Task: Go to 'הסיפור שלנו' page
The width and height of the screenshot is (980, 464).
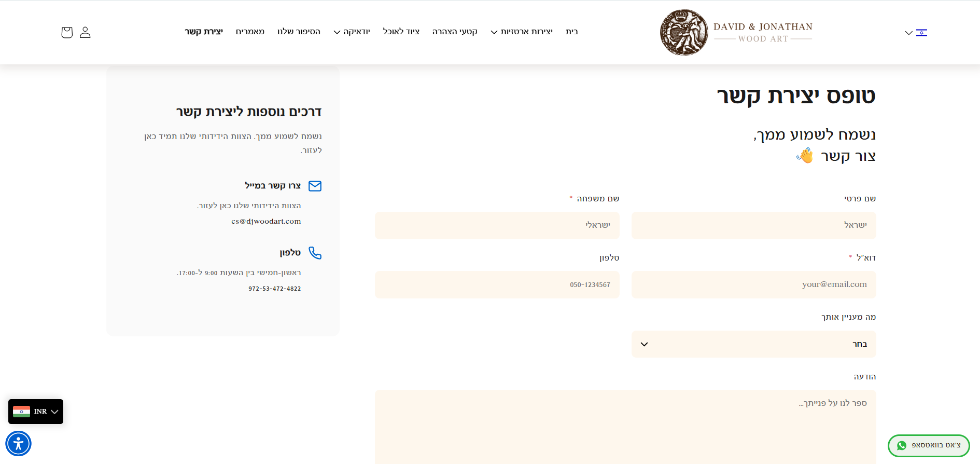Action: coord(299,32)
